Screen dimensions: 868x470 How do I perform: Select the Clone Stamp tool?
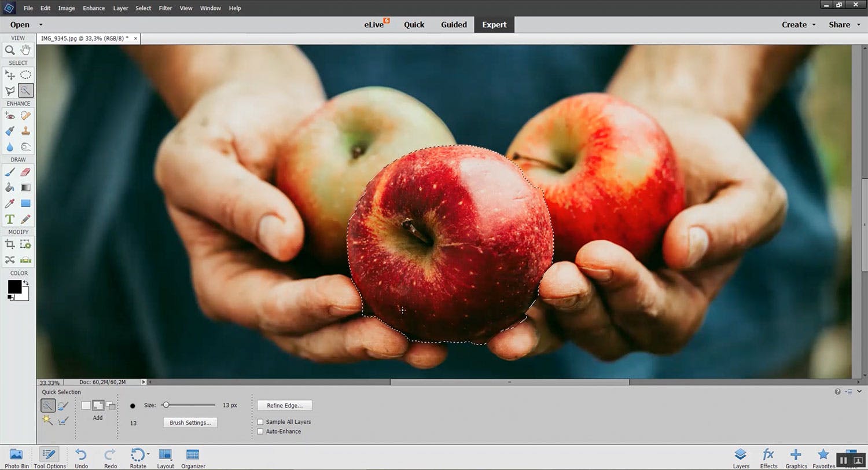(x=25, y=131)
